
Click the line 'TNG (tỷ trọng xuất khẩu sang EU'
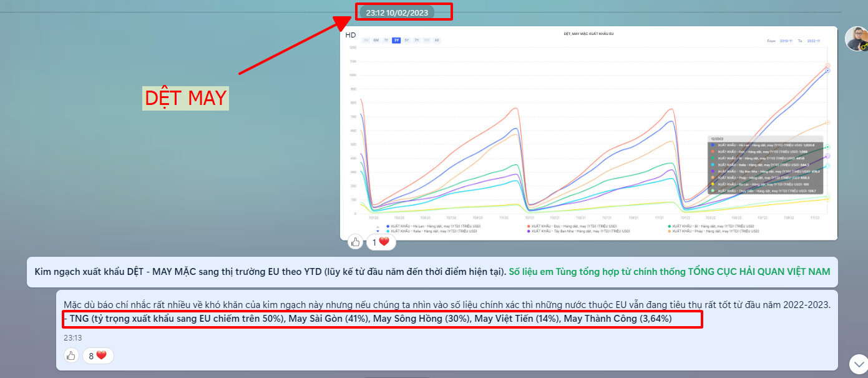(368, 319)
